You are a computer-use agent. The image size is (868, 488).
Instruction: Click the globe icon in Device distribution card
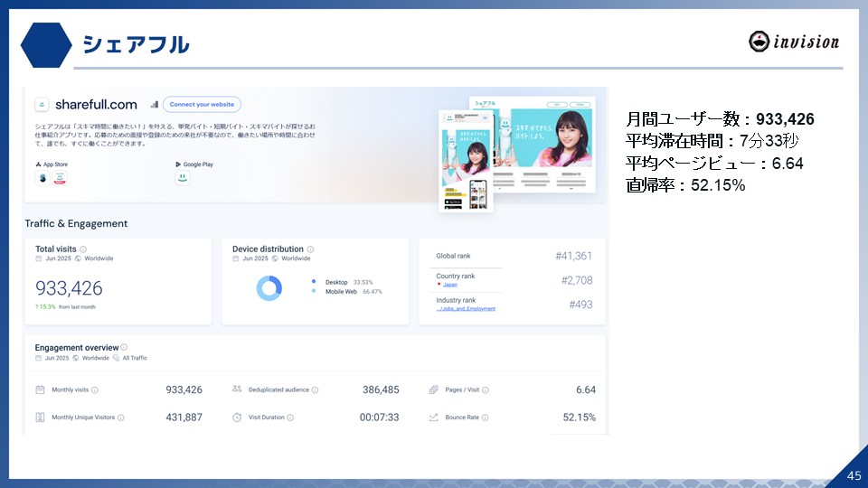[275, 258]
